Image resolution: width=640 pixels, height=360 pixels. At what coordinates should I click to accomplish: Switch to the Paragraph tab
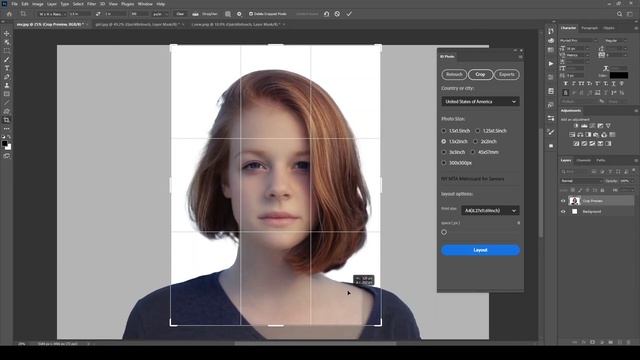pyautogui.click(x=589, y=28)
